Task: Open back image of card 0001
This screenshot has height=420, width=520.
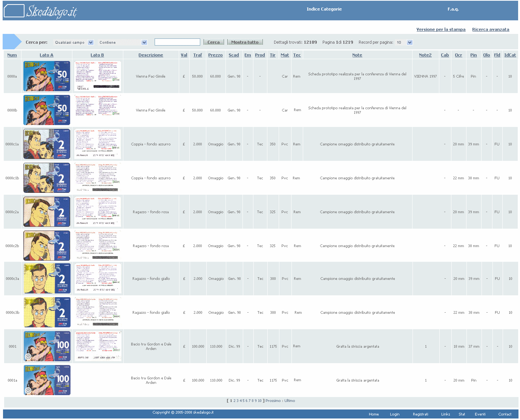Action: (98, 346)
